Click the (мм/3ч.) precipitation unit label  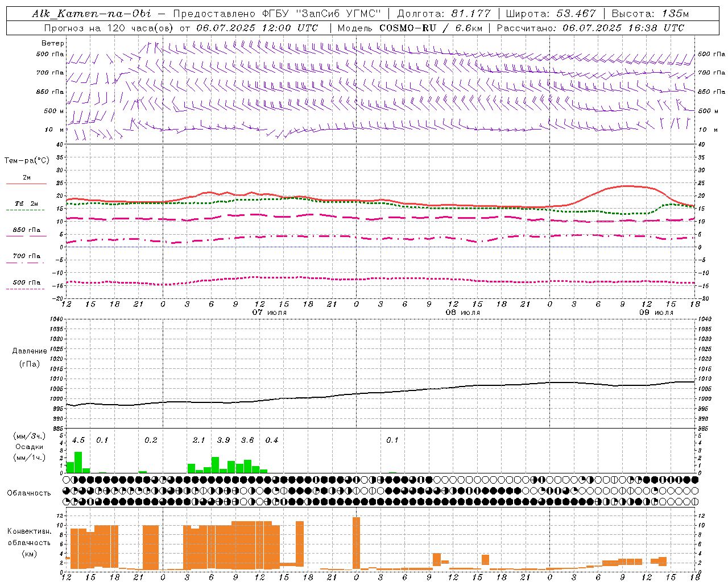click(x=30, y=436)
